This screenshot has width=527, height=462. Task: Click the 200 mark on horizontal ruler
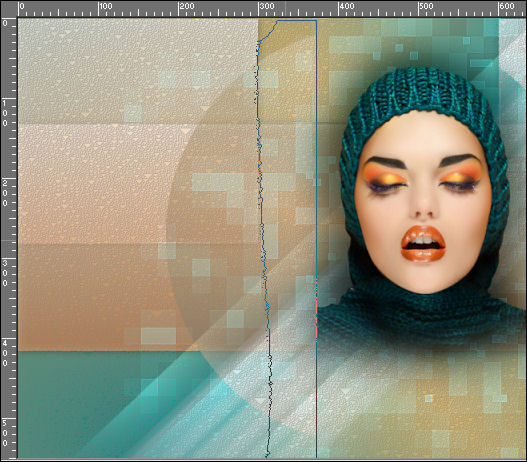pos(186,6)
